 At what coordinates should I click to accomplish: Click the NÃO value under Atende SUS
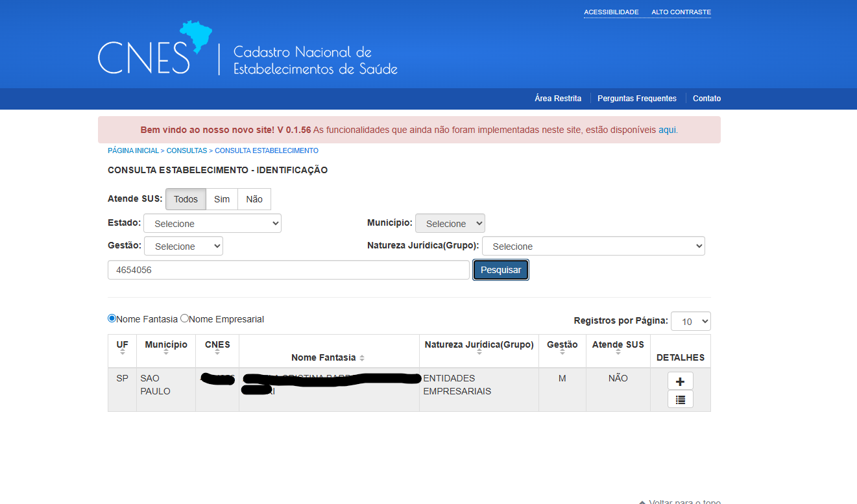(618, 378)
